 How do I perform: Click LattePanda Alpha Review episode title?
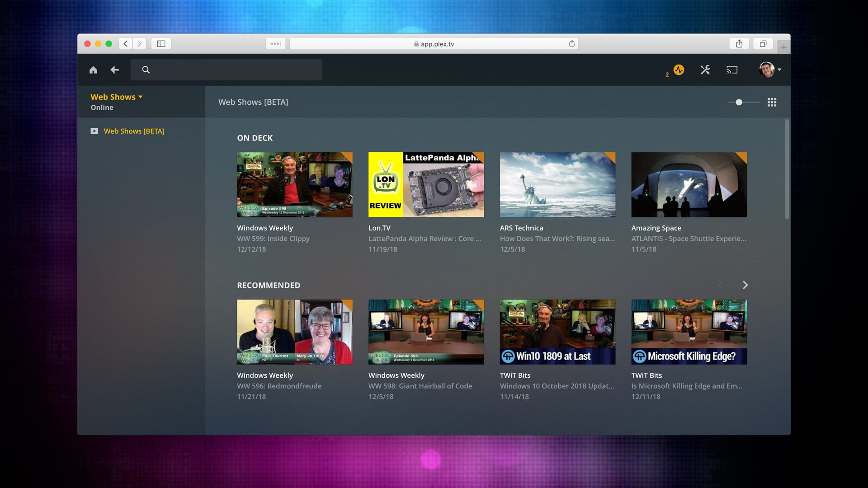tap(425, 239)
